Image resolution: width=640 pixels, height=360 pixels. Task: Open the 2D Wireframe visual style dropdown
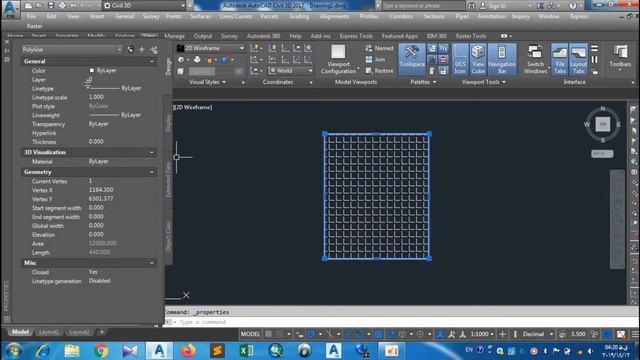(211, 48)
